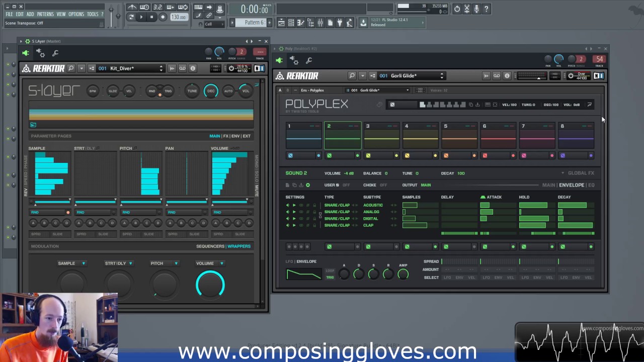The width and height of the screenshot is (644, 362).
Task: Switch to the EXT parameter page
Action: point(247,136)
